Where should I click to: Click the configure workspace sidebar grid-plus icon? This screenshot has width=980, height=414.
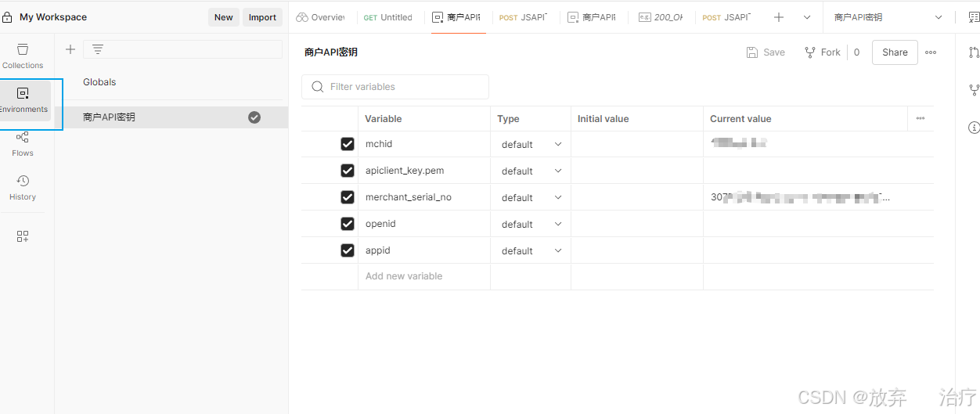coord(23,236)
